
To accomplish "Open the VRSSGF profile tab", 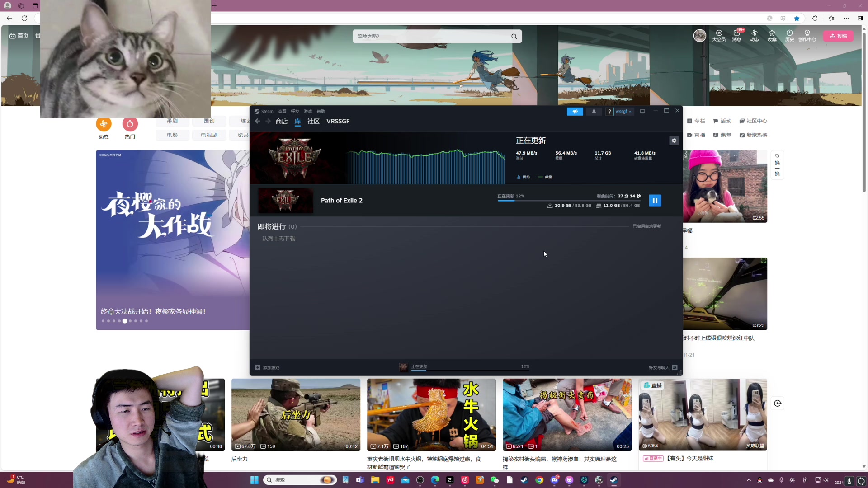I will pyautogui.click(x=338, y=121).
